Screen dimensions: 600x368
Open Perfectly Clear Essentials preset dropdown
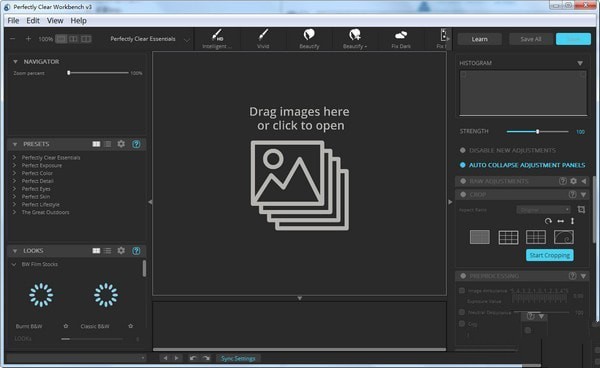tap(150, 39)
